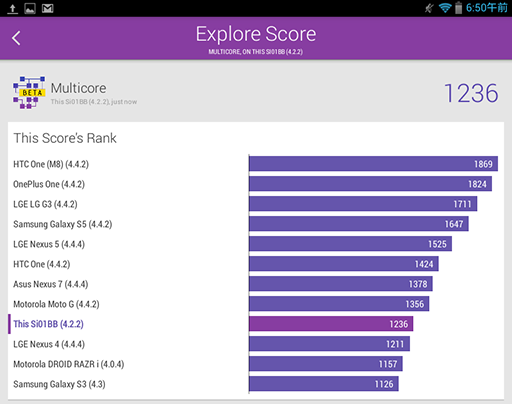Tap the 1157 score bar
The height and width of the screenshot is (404, 512).
326,364
